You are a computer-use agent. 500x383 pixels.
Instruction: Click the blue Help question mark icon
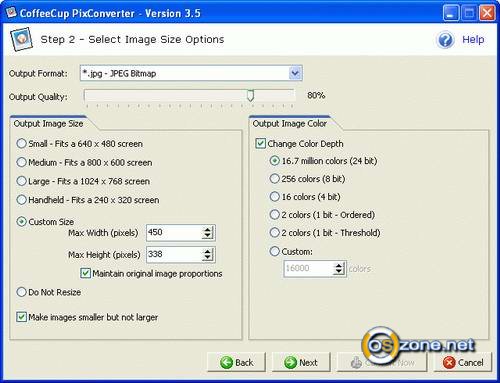445,40
